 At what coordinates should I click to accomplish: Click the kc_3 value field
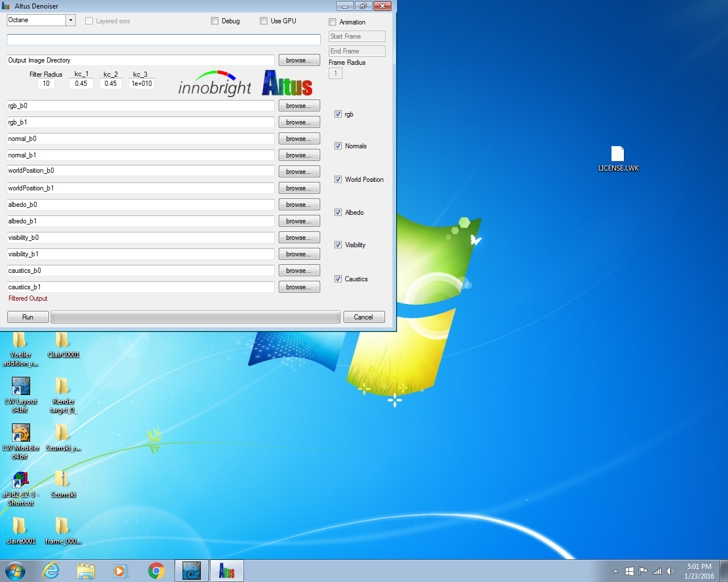click(142, 84)
